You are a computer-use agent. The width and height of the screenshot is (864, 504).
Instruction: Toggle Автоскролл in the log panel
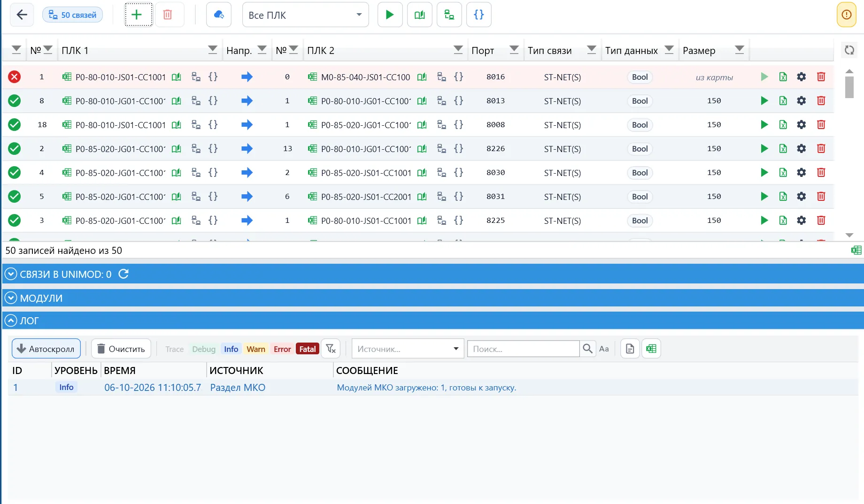pyautogui.click(x=46, y=349)
